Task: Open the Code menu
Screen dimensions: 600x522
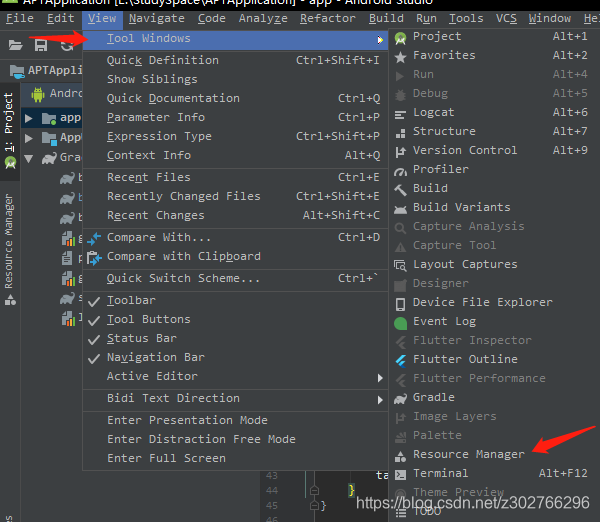Action: point(212,18)
